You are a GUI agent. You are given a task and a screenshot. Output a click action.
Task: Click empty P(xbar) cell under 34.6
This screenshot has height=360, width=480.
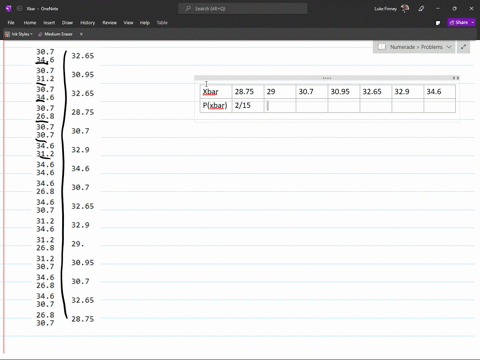coord(440,106)
